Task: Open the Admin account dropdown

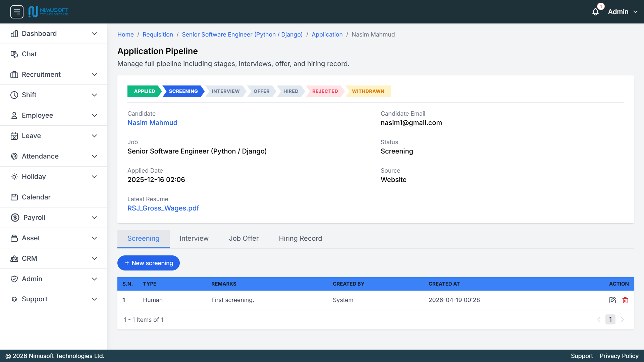Action: [x=622, y=12]
